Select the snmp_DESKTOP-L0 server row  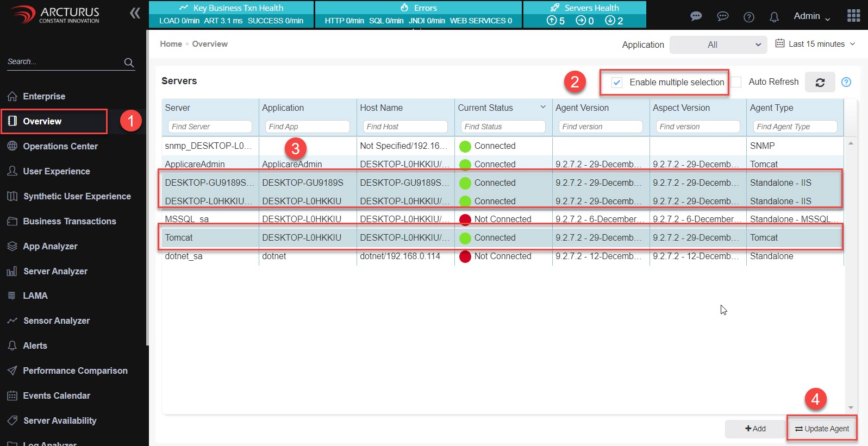[x=503, y=146]
